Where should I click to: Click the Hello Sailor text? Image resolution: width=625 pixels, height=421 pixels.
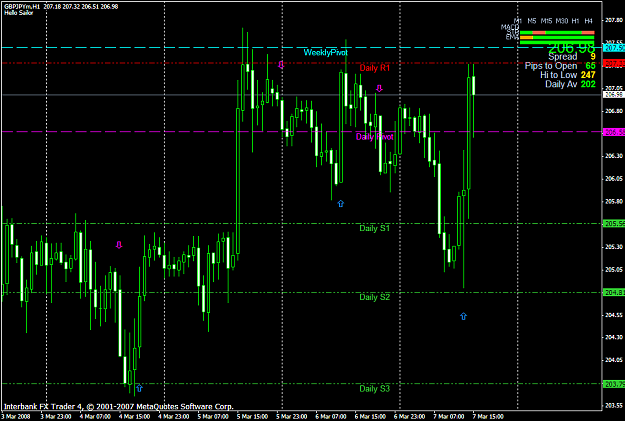pos(19,13)
